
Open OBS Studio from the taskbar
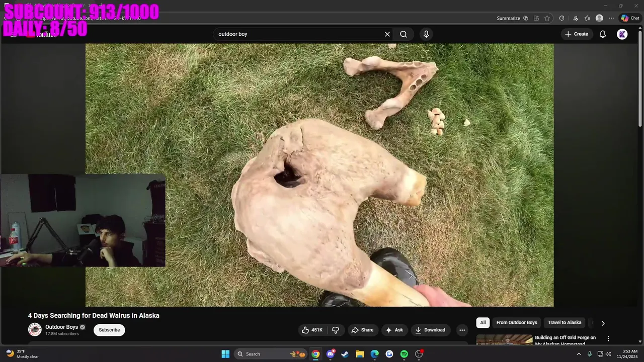(419, 354)
